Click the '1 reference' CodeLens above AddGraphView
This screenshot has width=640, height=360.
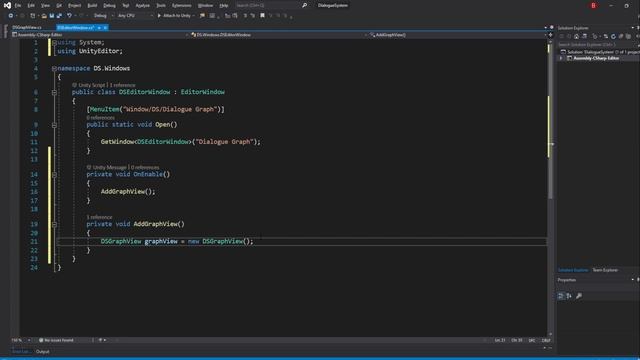click(99, 217)
